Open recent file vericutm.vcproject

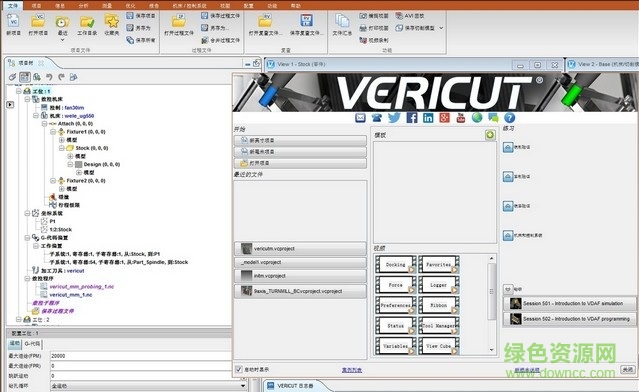tap(300, 249)
